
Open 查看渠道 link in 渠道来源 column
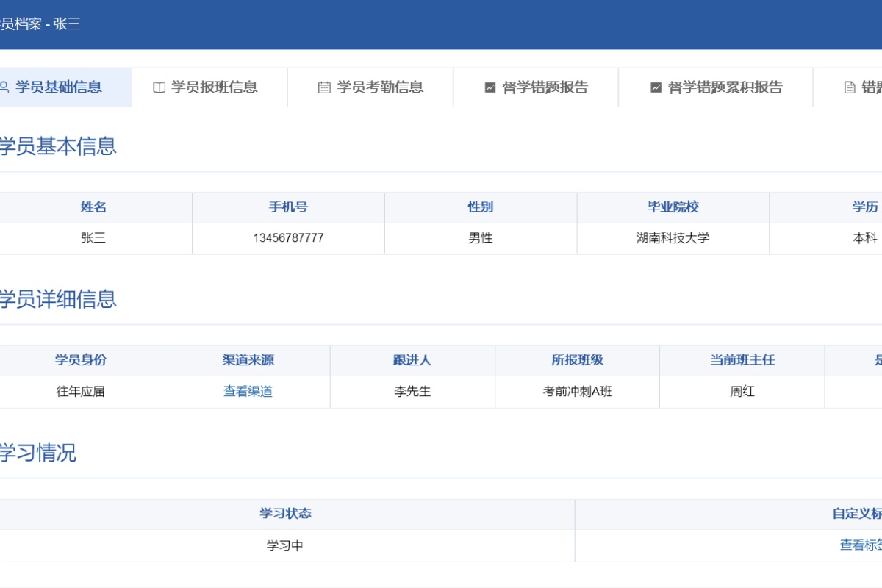click(247, 391)
